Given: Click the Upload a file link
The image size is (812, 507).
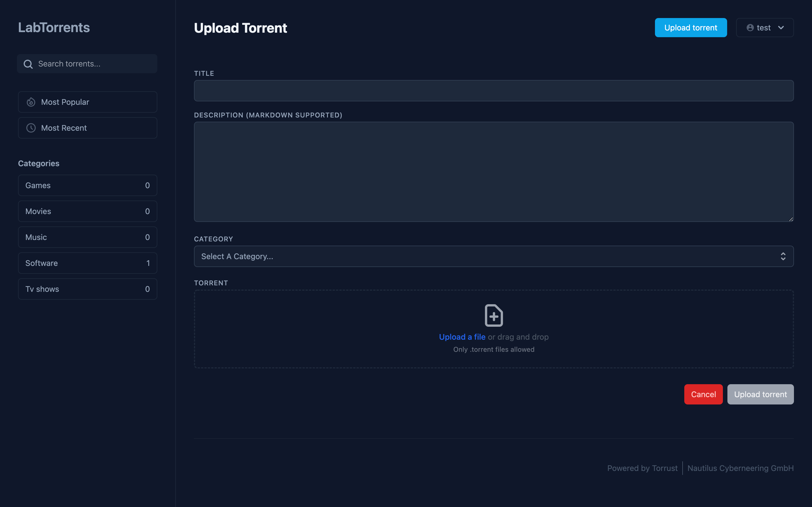Looking at the screenshot, I should pos(462,337).
